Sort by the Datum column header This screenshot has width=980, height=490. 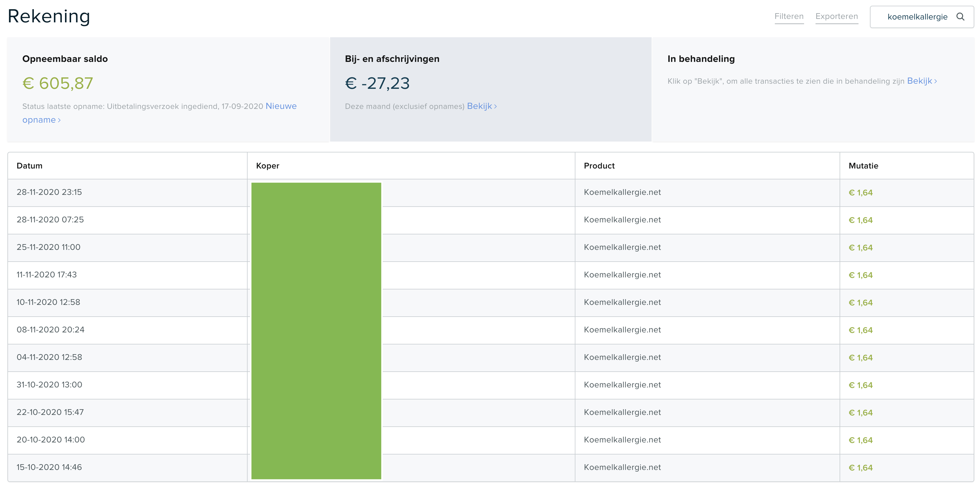(x=30, y=166)
